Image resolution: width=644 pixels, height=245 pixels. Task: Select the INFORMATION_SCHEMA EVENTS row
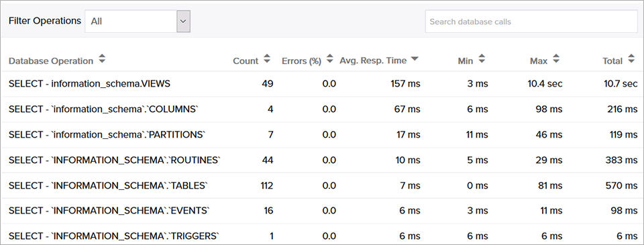click(109, 211)
